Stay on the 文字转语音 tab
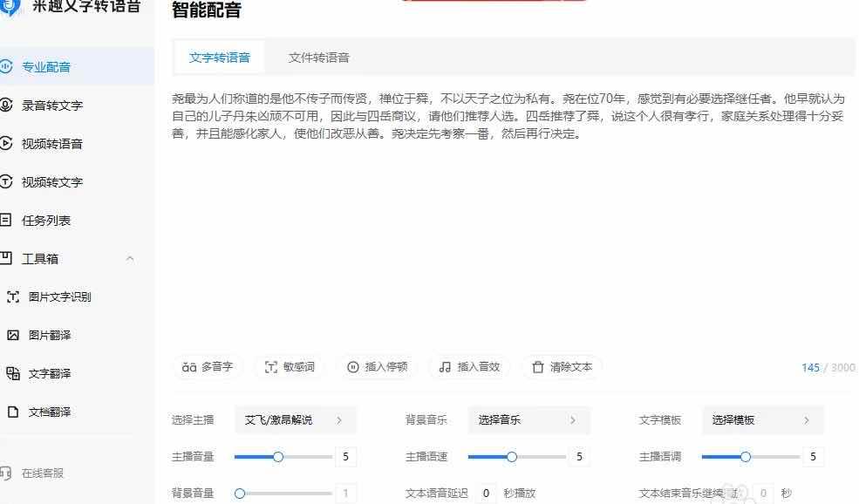859x504 pixels. pos(220,56)
